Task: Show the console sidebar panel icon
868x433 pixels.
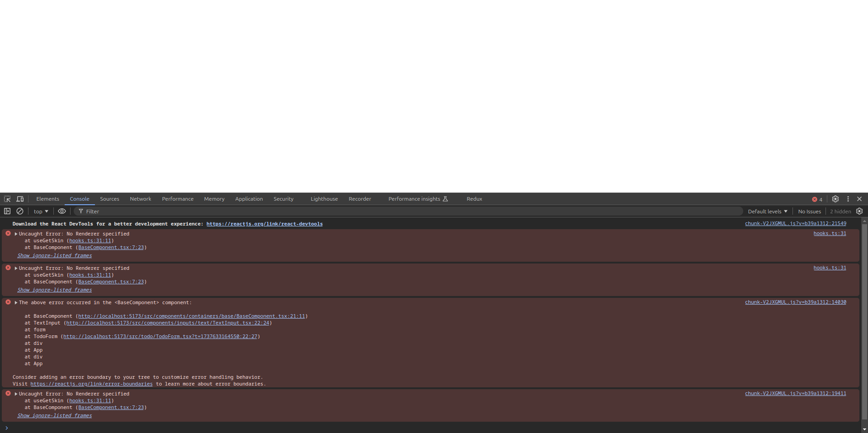Action: (x=7, y=211)
